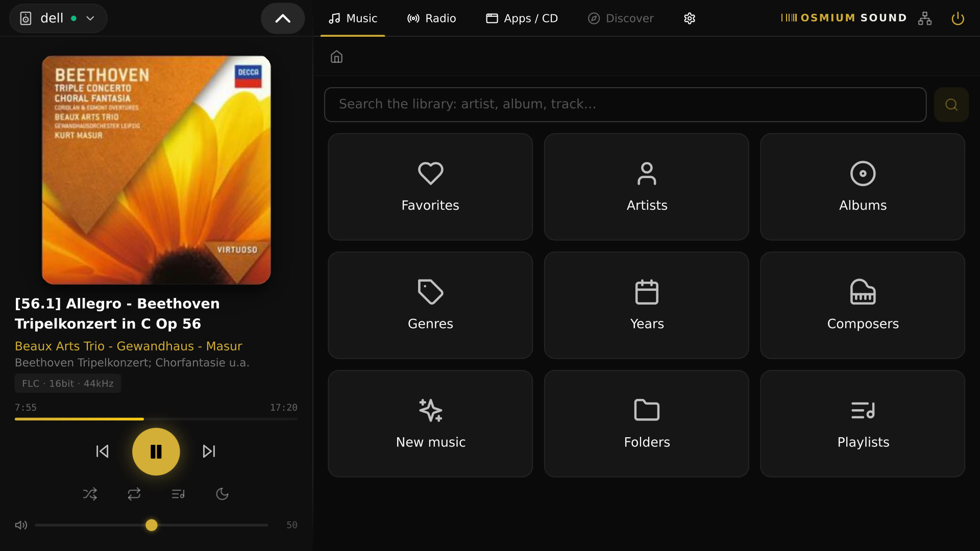Click album name Beethoven Tripelkonzert; Chorfantasie u.a.
Viewport: 980px width, 551px height.
[x=132, y=363]
